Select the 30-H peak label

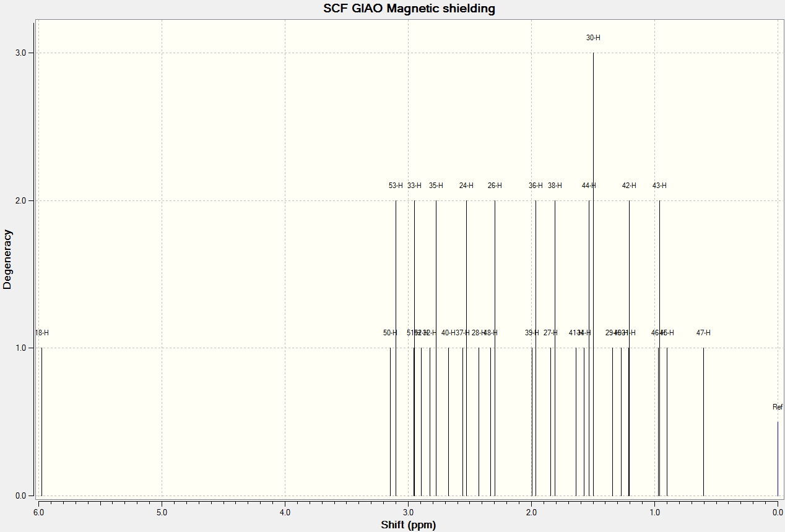click(593, 38)
